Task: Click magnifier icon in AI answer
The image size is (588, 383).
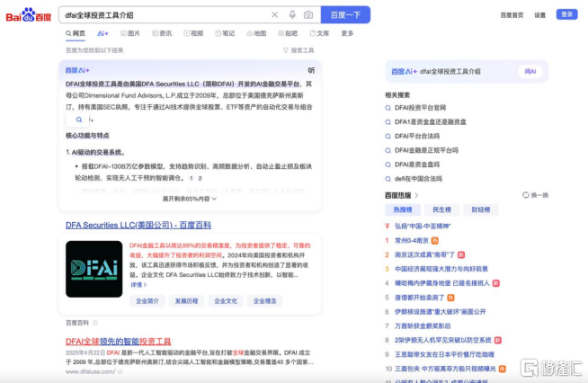Action: [79, 120]
